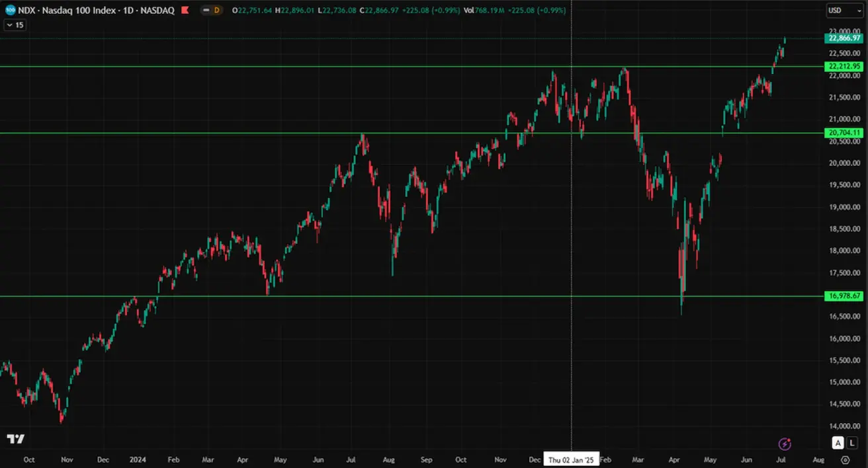The height and width of the screenshot is (468, 868).
Task: Open the purple lightning bolt quick-action icon
Action: 785,444
